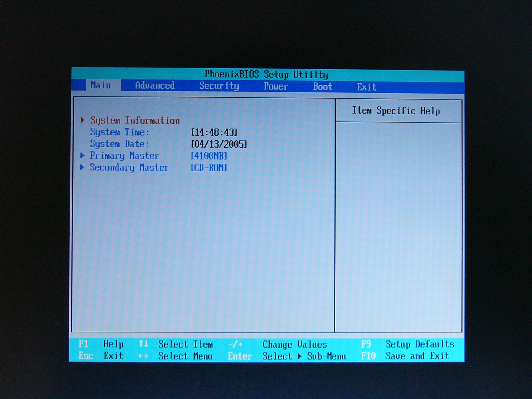Click F1 Help in the footer
Viewport: 532px width, 399px height.
tap(101, 344)
